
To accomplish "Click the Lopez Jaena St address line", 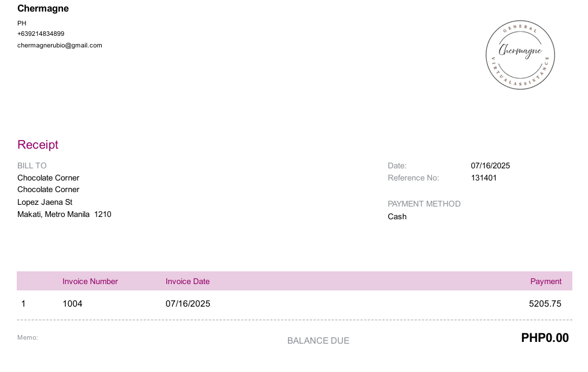I will pos(45,202).
